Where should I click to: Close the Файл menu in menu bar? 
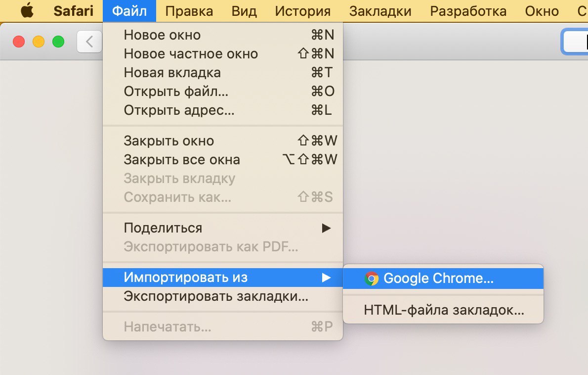[x=129, y=11]
